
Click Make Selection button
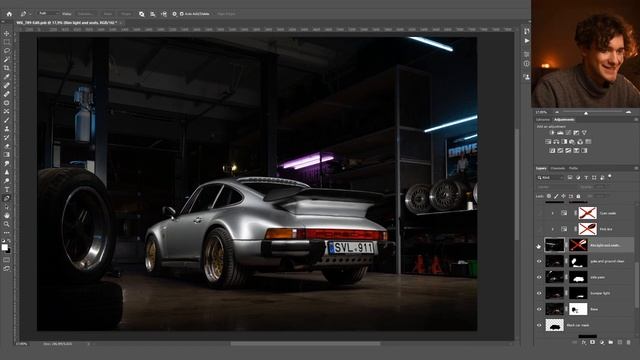pos(85,14)
